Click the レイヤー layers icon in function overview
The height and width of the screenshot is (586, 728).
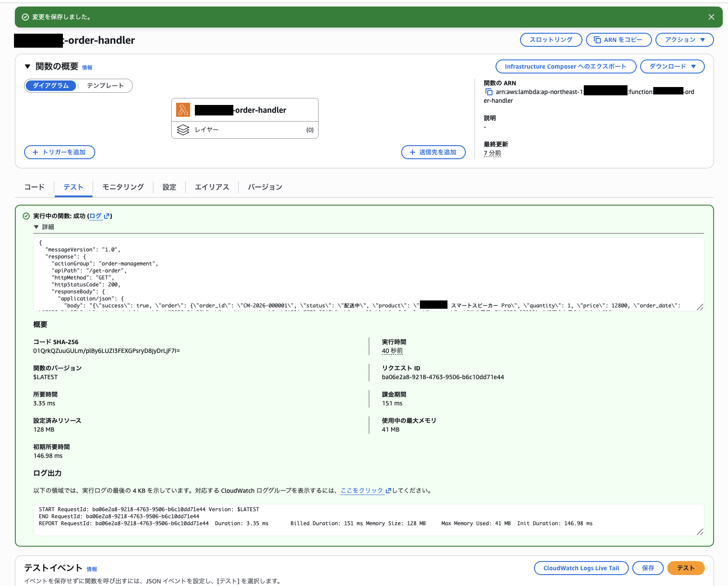[x=183, y=129]
